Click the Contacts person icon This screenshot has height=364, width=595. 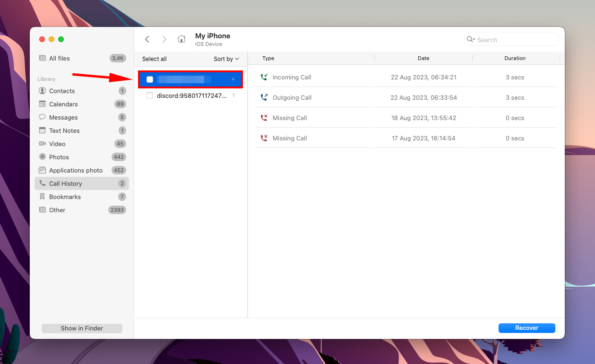[43, 91]
